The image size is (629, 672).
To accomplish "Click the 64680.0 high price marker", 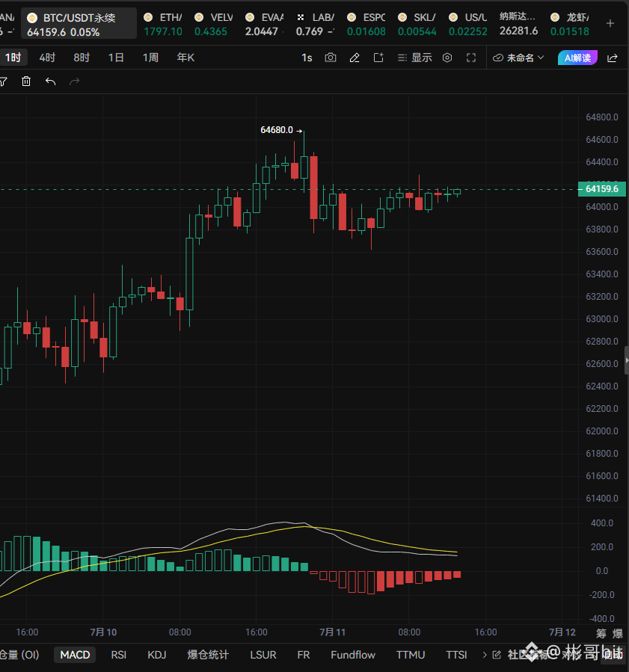I will tap(277, 130).
